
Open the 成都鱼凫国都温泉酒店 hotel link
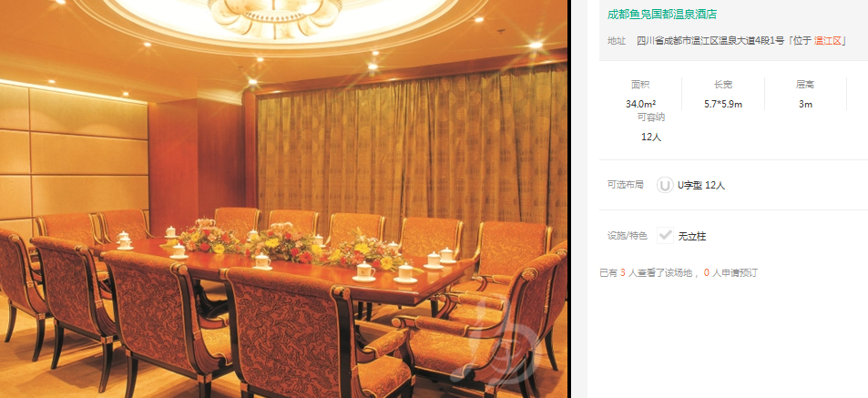tap(662, 15)
